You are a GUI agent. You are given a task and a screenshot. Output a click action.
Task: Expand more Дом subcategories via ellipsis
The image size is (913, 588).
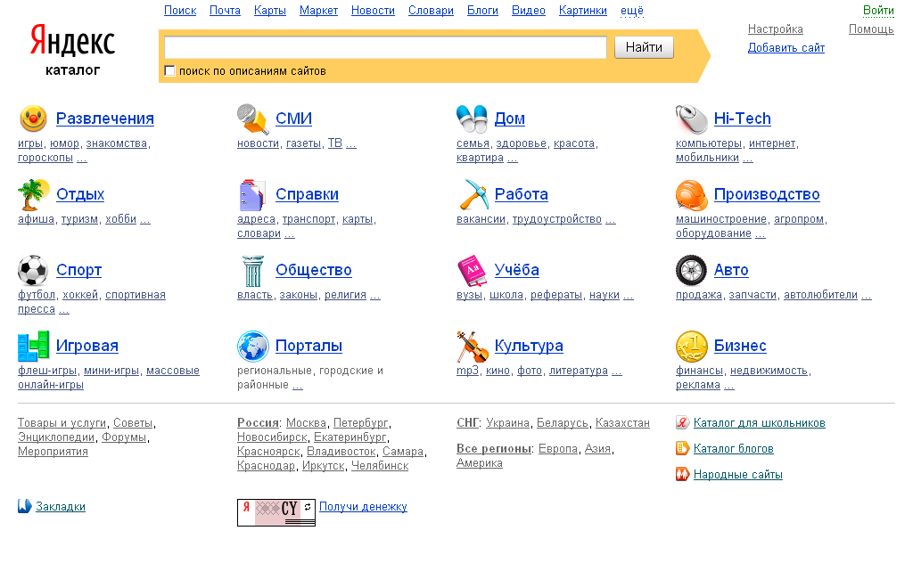click(x=513, y=158)
